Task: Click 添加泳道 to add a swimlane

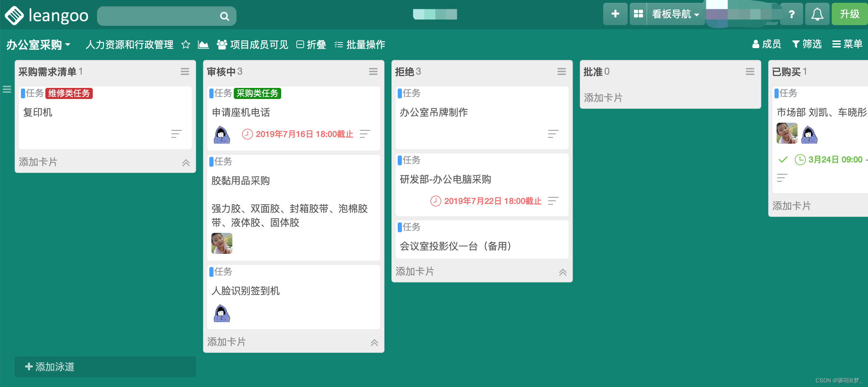Action: pyautogui.click(x=51, y=367)
